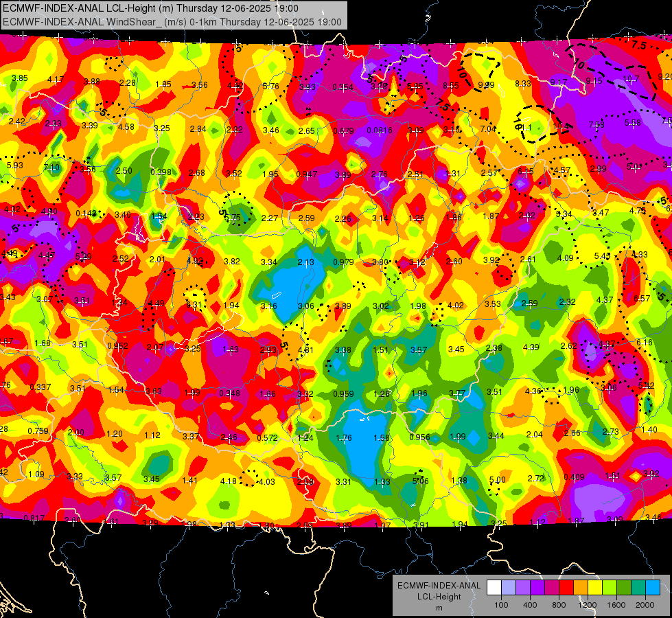Pick the violet legend swatch right of 400

[537, 588]
